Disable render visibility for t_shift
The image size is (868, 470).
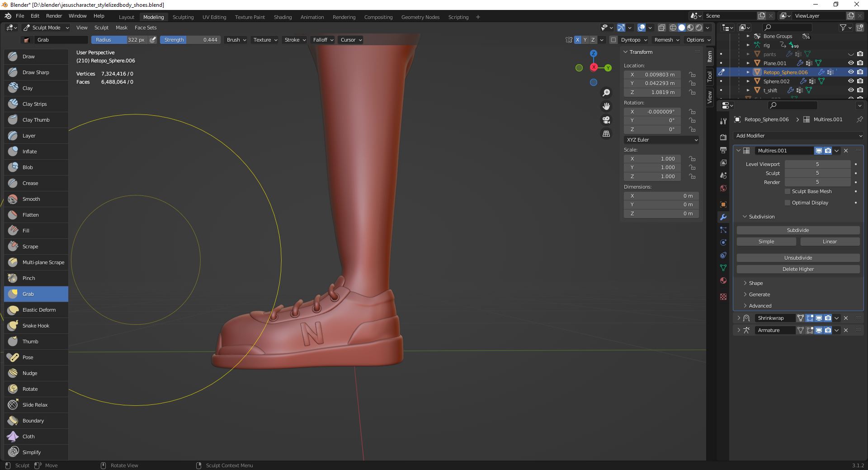click(860, 90)
